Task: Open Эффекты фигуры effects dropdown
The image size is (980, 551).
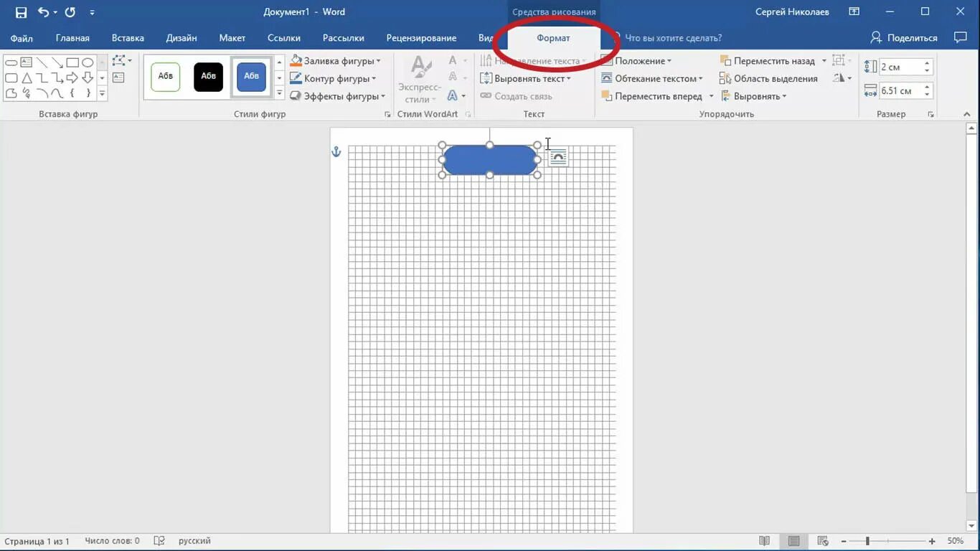Action: (x=337, y=96)
